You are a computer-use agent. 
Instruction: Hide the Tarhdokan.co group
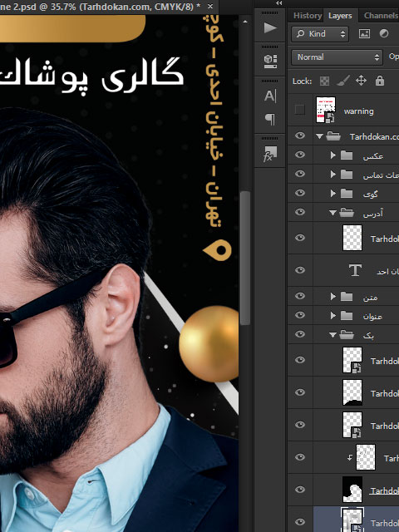[x=300, y=135]
